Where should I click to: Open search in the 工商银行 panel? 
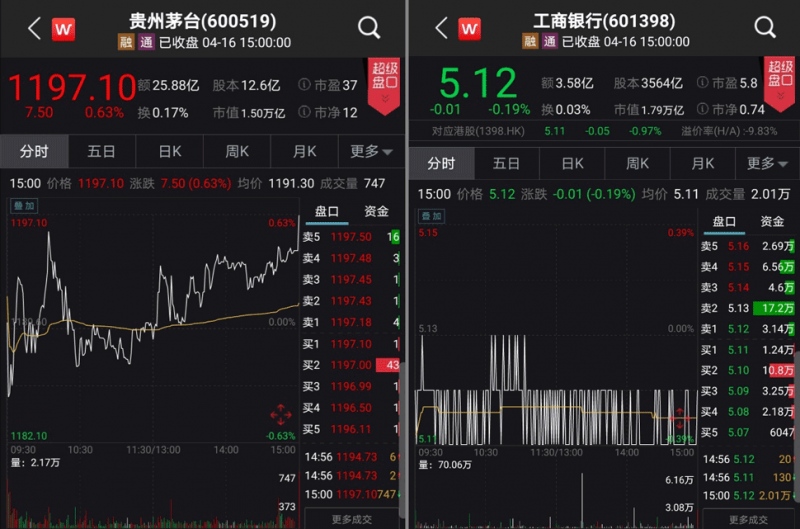click(x=765, y=28)
